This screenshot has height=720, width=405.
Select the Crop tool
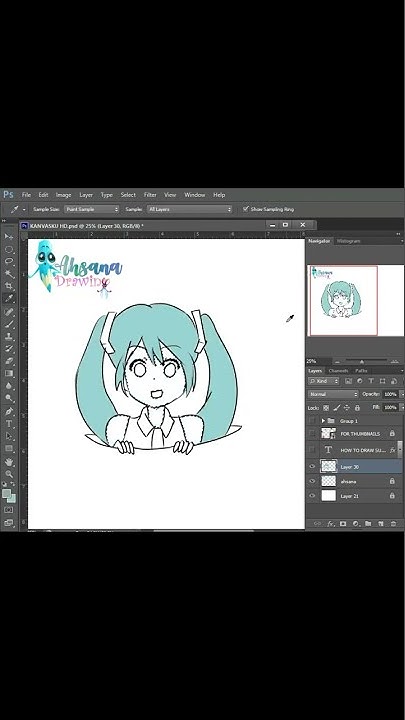[9, 286]
